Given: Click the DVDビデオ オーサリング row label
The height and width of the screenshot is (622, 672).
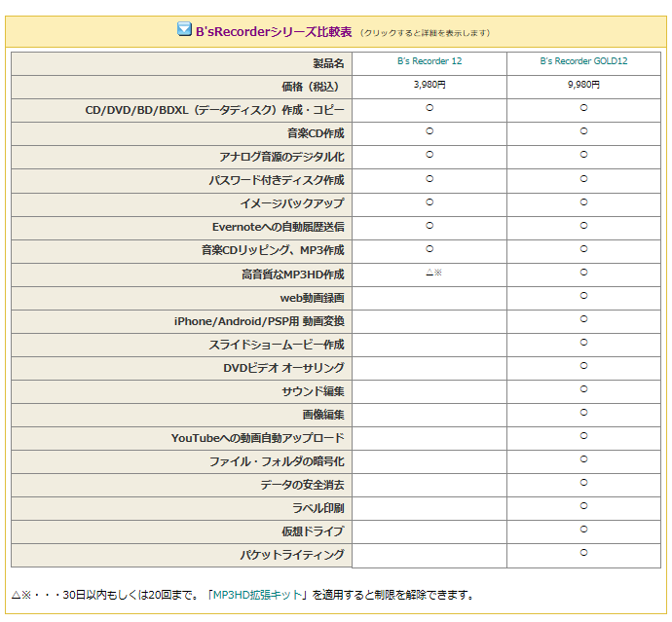Looking at the screenshot, I should (283, 368).
